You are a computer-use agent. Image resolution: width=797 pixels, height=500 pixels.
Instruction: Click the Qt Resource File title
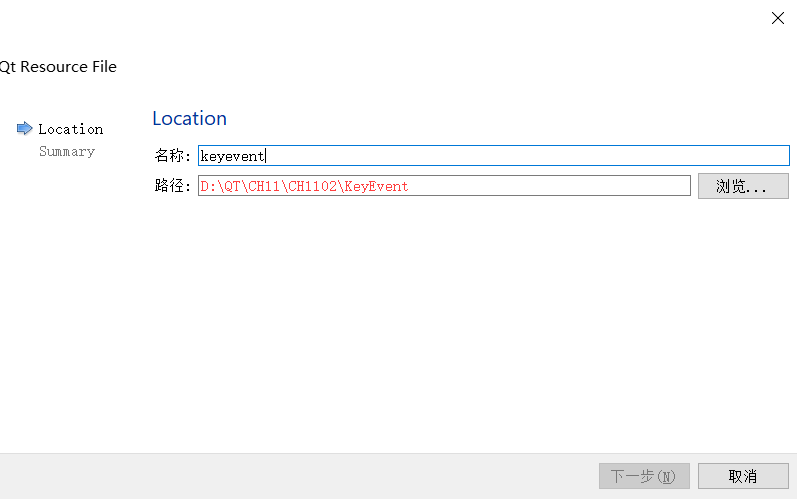point(58,67)
